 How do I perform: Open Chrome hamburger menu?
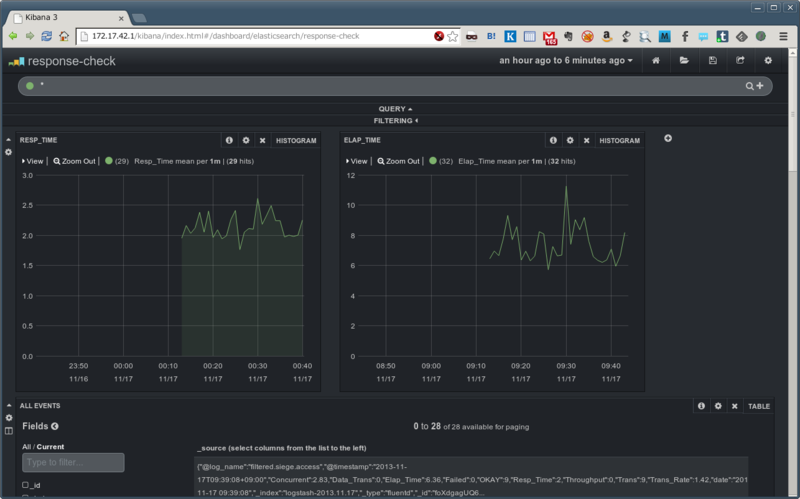[783, 36]
